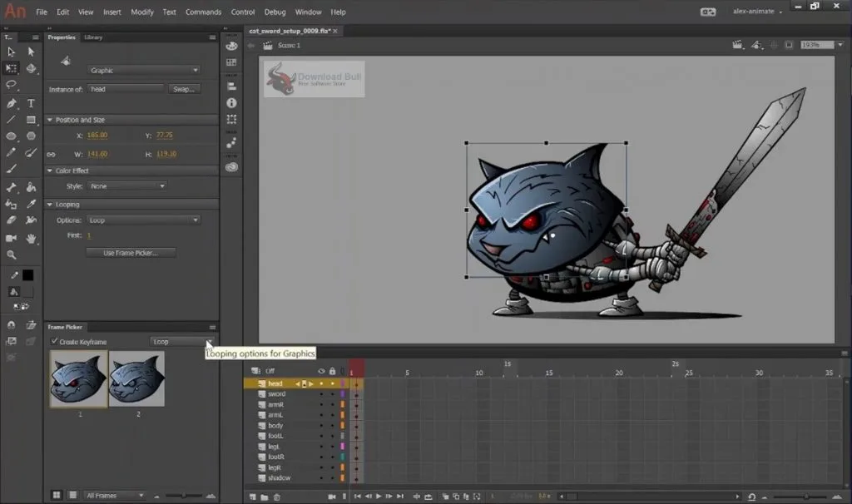The width and height of the screenshot is (852, 504).
Task: Choose the Eraser tool
Action: pos(12,221)
